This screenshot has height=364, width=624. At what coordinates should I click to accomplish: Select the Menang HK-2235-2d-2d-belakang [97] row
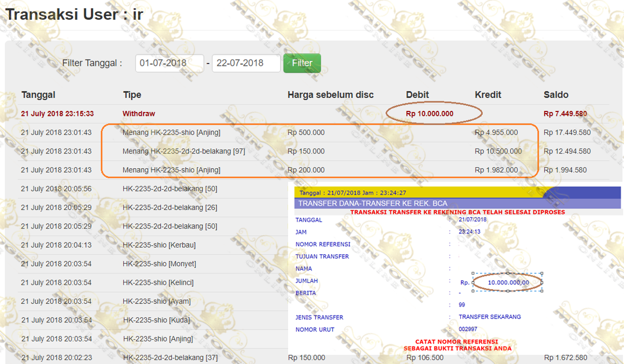[x=183, y=151]
